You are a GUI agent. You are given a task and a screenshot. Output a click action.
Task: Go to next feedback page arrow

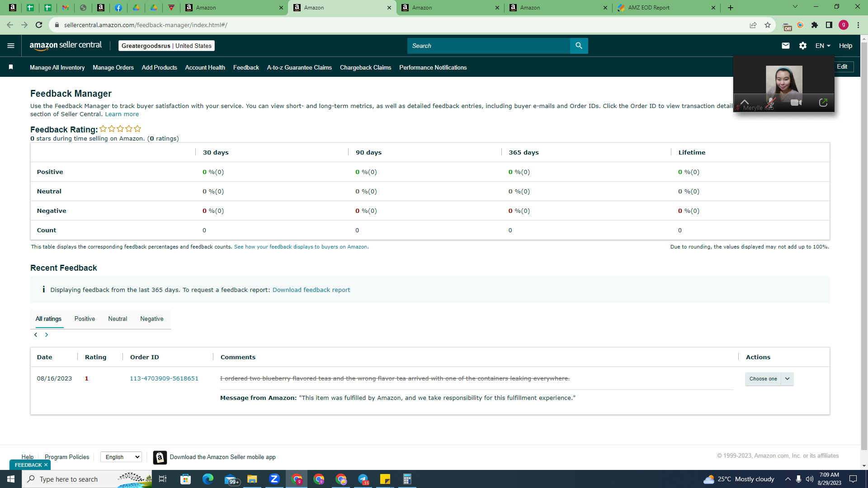coord(47,335)
